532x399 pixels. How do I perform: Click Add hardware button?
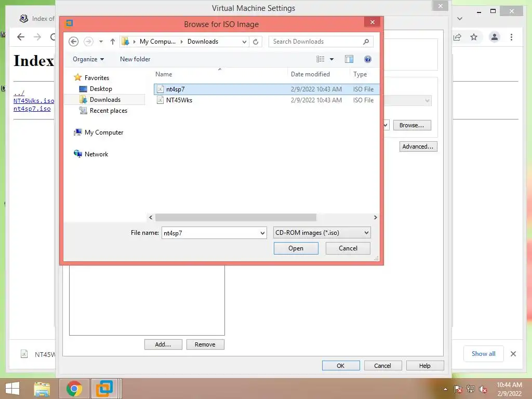(x=163, y=344)
